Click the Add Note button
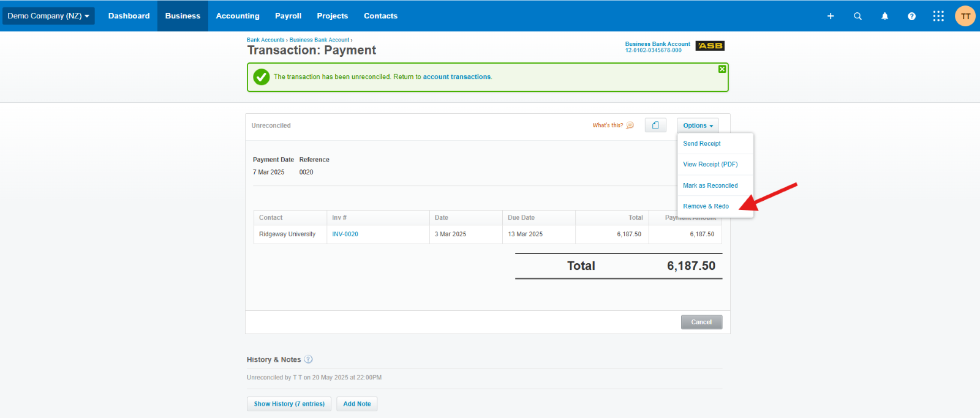The width and height of the screenshot is (980, 418). (x=357, y=404)
